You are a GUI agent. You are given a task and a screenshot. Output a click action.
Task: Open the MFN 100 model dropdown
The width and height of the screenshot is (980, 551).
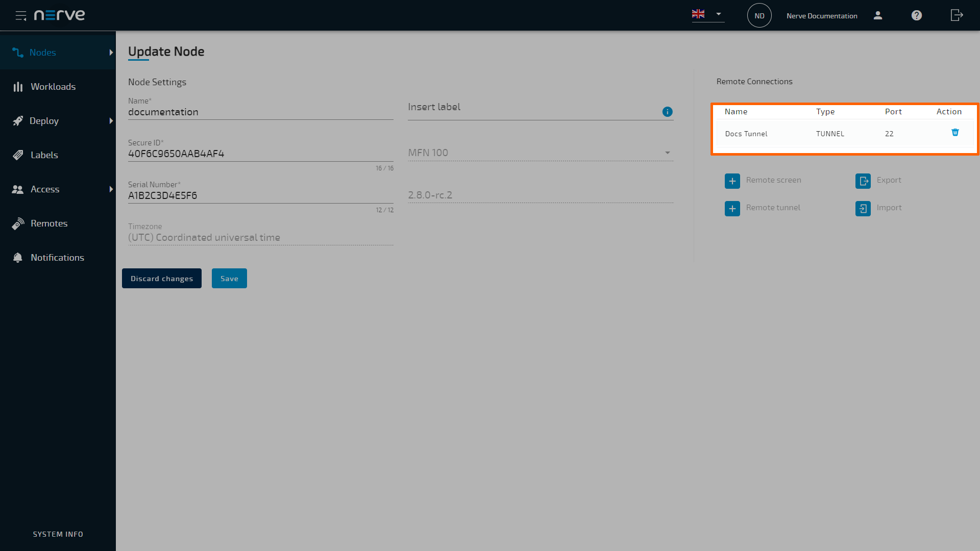tap(667, 153)
